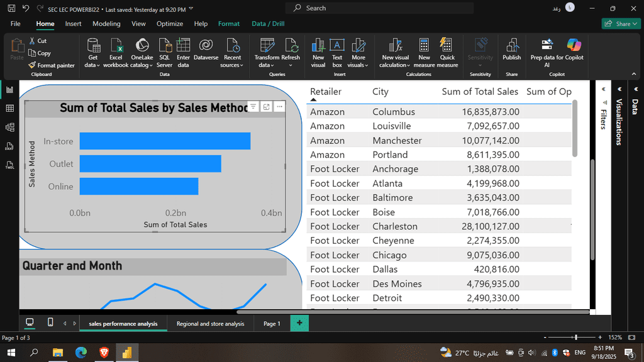The height and width of the screenshot is (362, 644).
Task: Expand the collapsed Filters pane
Action: pos(604,90)
